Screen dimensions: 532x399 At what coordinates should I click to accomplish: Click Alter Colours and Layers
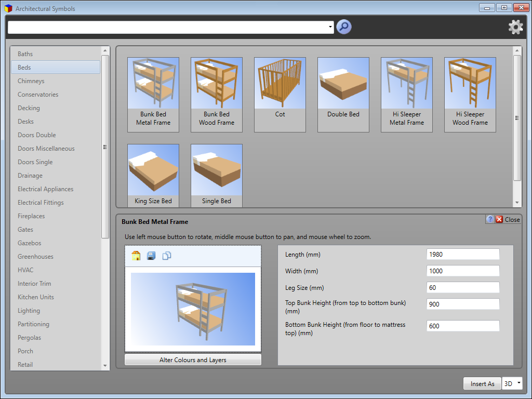tap(193, 359)
